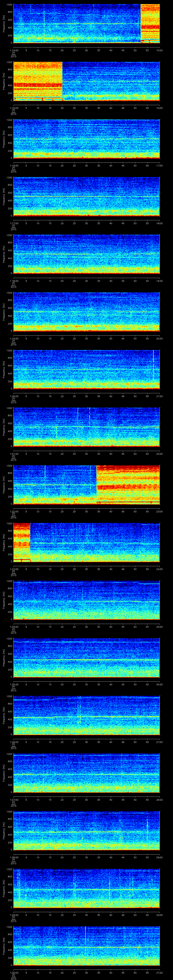The height and width of the screenshot is (980, 173).
Task: Click the 30:00 end time label
Action: (x=159, y=915)
